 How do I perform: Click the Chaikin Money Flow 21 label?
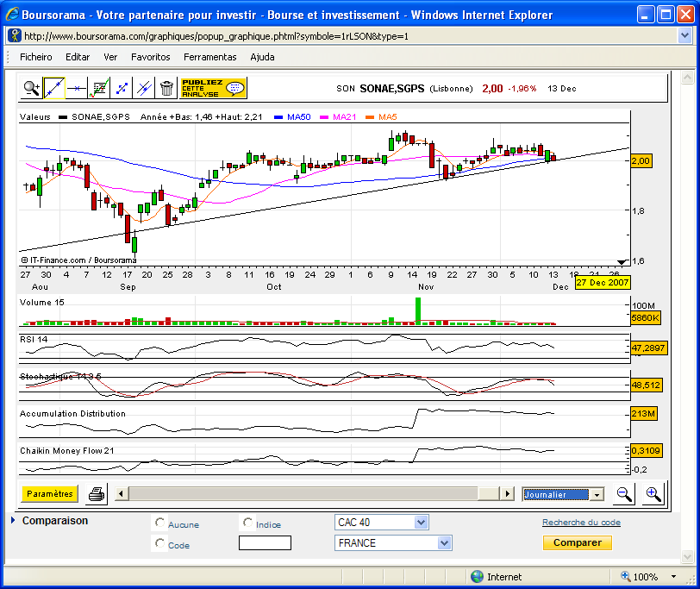coord(67,450)
